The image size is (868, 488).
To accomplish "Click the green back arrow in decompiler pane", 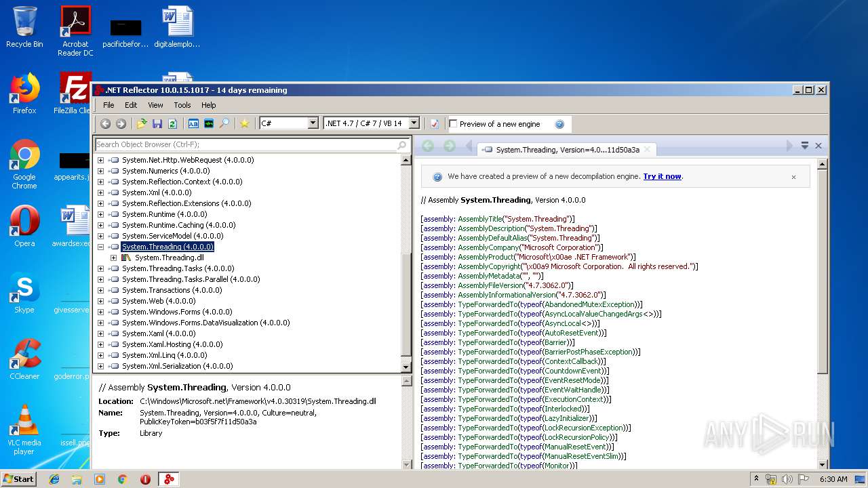I will (428, 146).
